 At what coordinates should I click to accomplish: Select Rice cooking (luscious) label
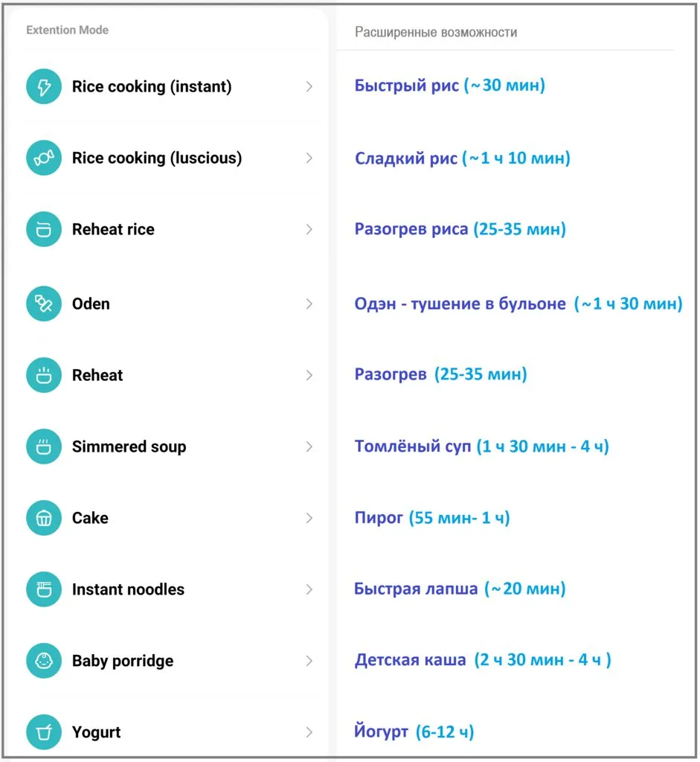click(157, 158)
